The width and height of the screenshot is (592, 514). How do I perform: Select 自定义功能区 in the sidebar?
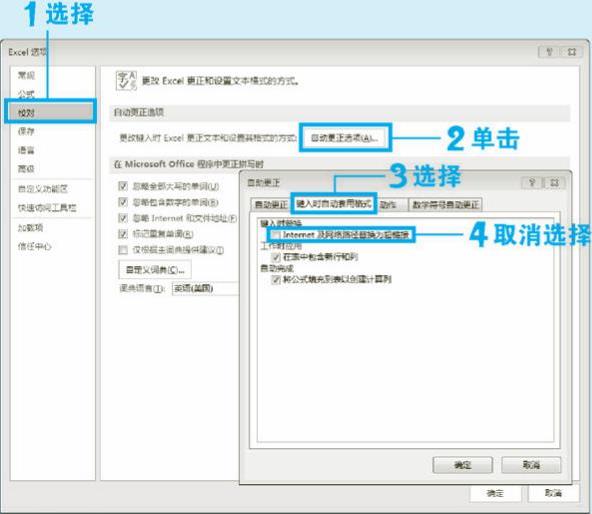[x=43, y=188]
